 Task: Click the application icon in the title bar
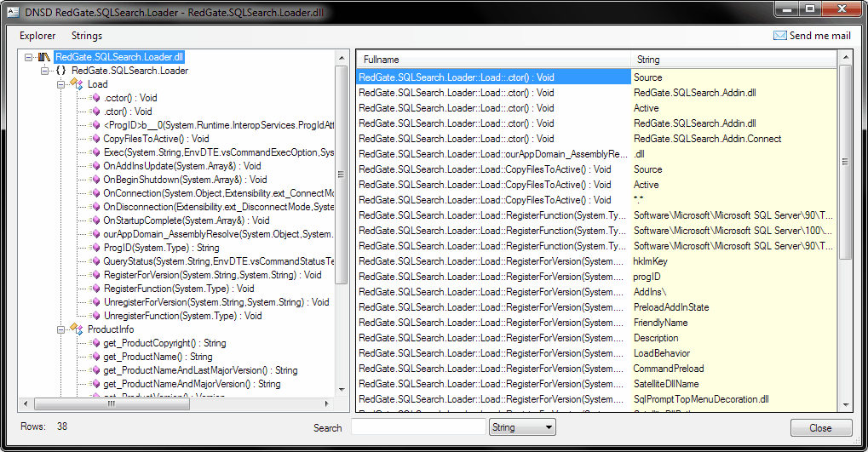coord(14,12)
